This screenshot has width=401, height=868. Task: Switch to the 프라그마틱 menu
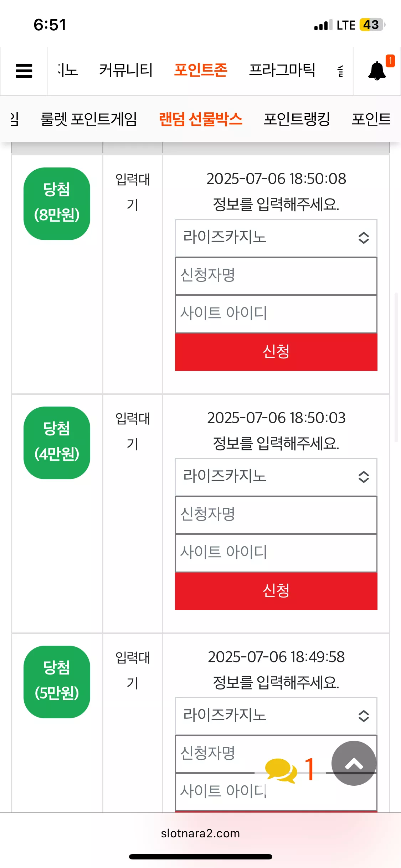pos(282,70)
